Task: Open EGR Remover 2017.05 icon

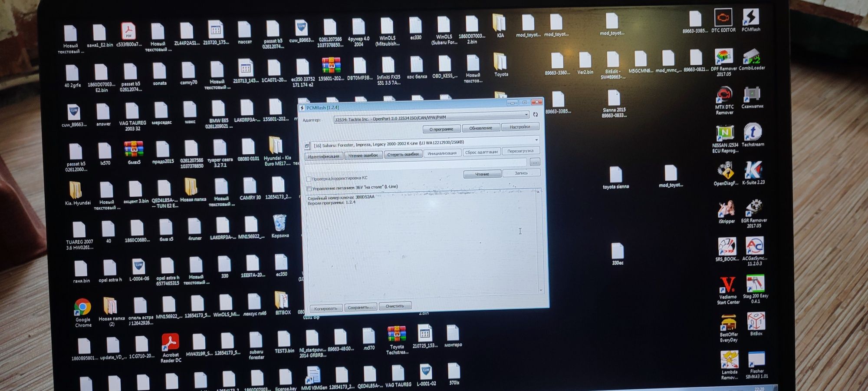Action: 754,214
